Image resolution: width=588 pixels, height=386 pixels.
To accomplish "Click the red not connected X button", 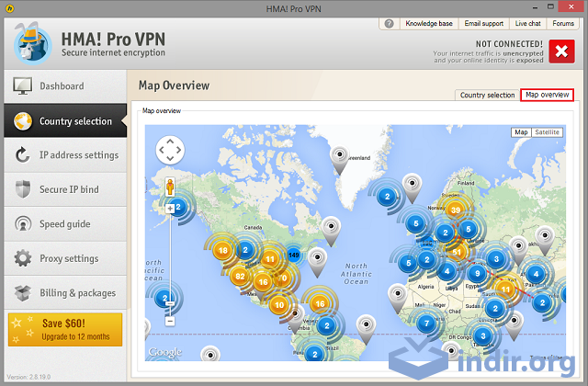I will [x=561, y=51].
